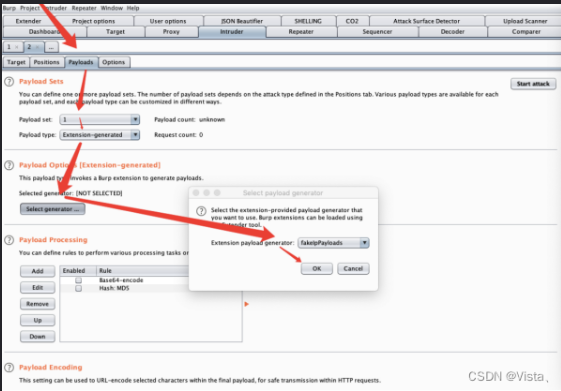This screenshot has height=391, width=561.
Task: Open the Intruder Target sub-tab
Action: 16,62
